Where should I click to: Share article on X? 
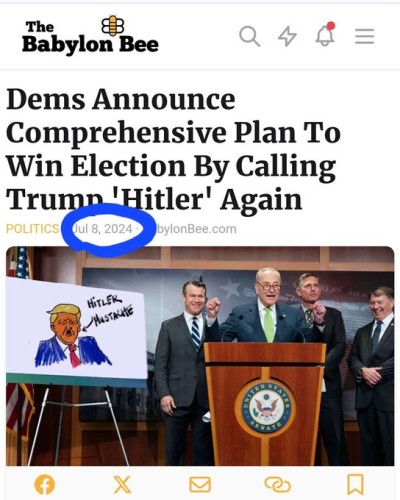tap(122, 485)
